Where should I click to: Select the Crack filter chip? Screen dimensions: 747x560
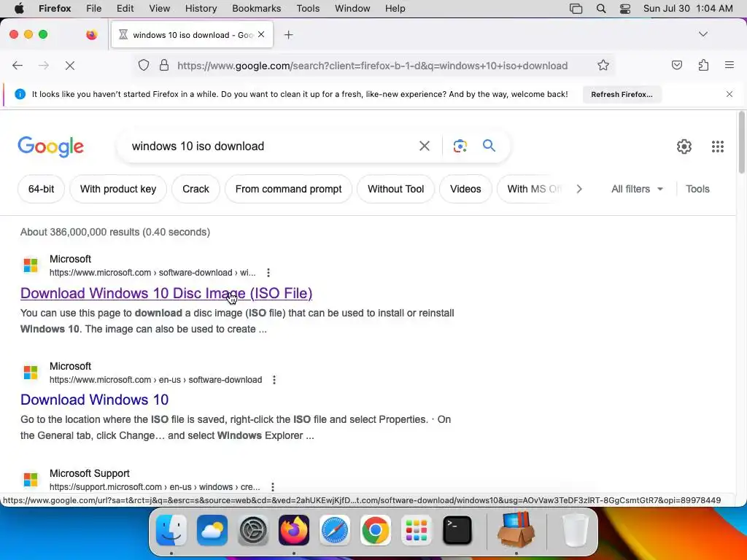point(196,189)
